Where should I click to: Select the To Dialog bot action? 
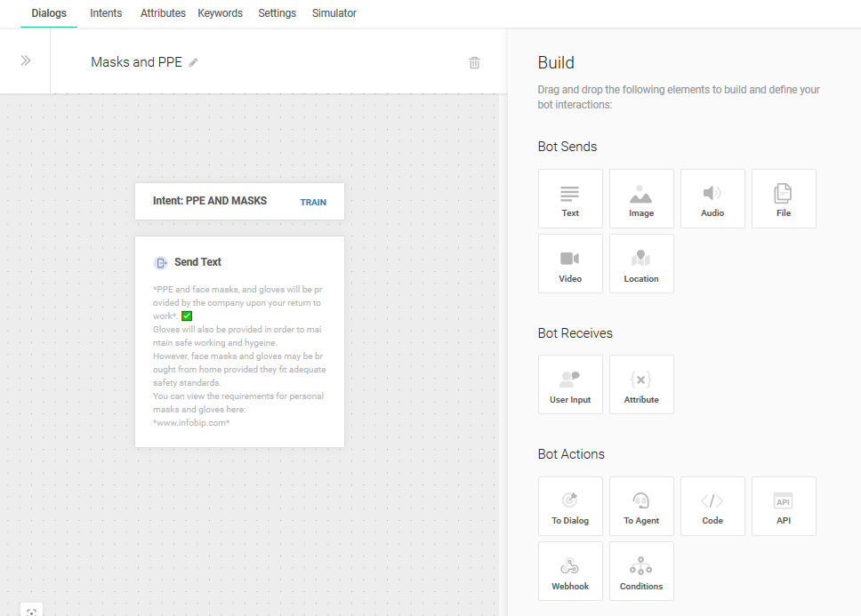570,507
